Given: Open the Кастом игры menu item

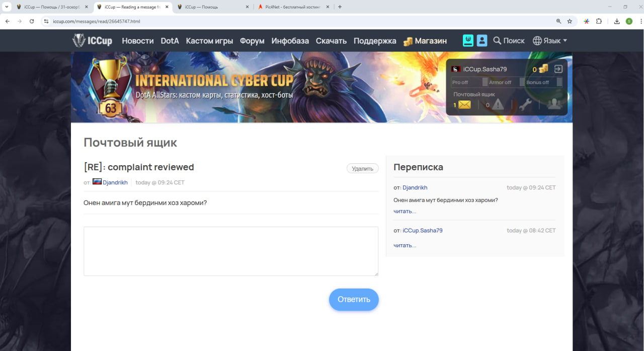Looking at the screenshot, I should point(209,41).
